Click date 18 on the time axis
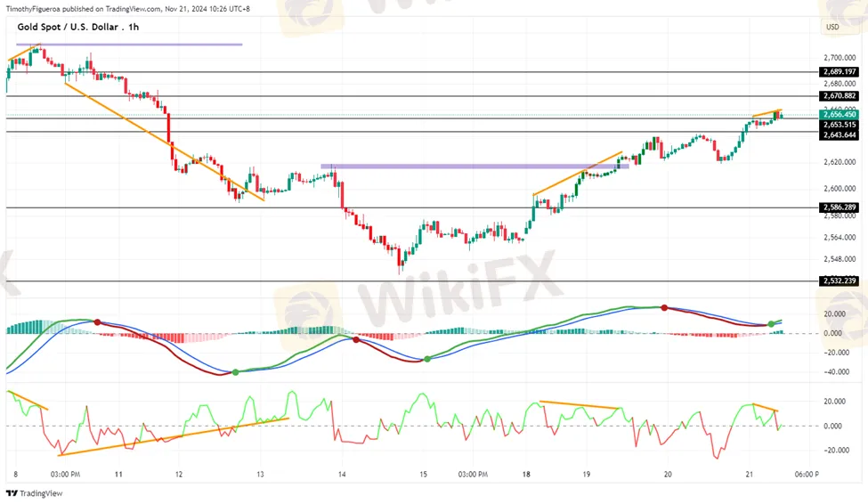 [526, 474]
